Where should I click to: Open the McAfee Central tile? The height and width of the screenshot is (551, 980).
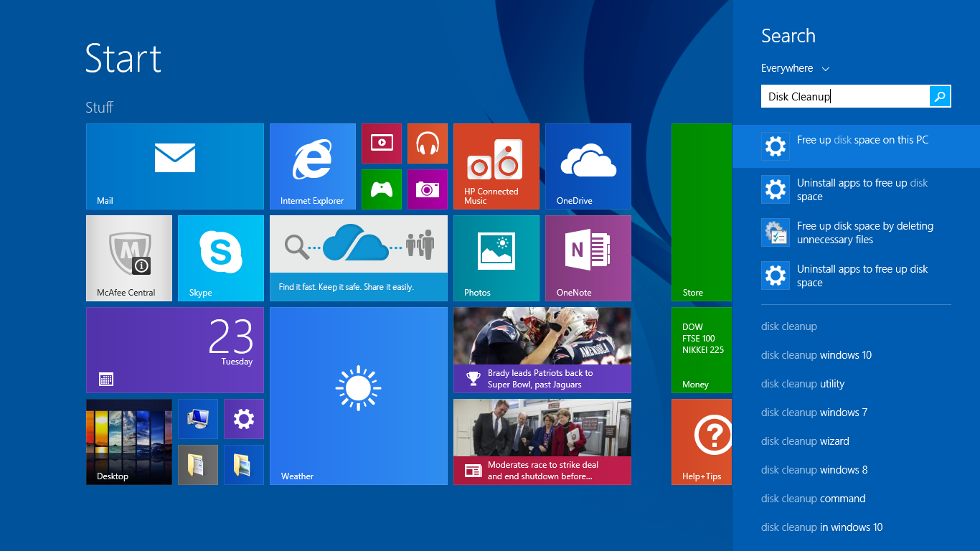click(129, 258)
